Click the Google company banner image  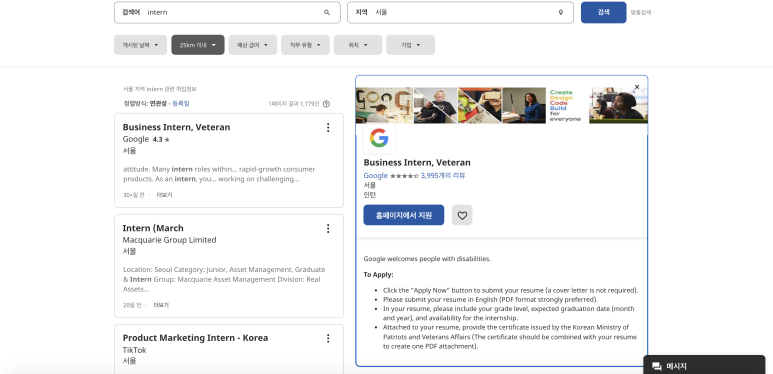point(501,105)
